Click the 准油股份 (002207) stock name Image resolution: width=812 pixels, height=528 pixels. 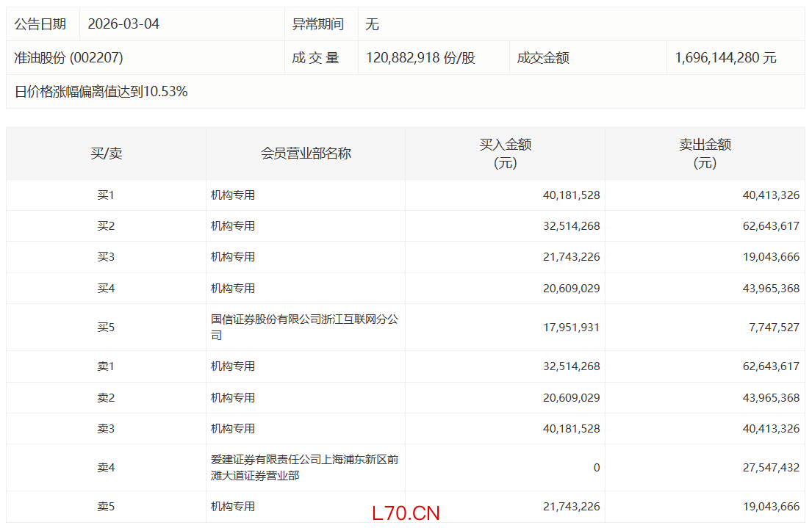(x=68, y=58)
